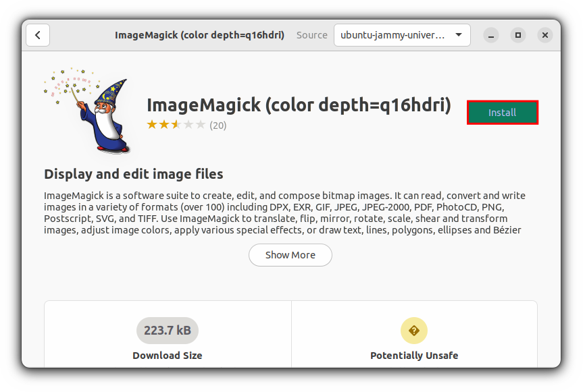
Task: Maximize the software window
Action: point(518,35)
